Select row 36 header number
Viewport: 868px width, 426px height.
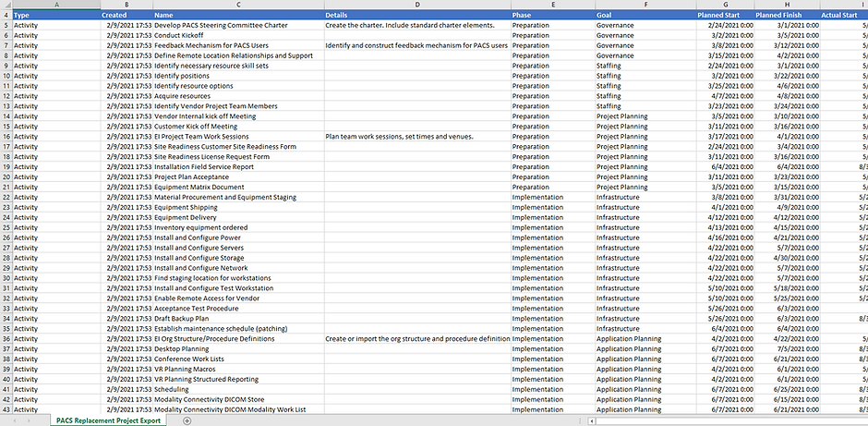(x=6, y=338)
